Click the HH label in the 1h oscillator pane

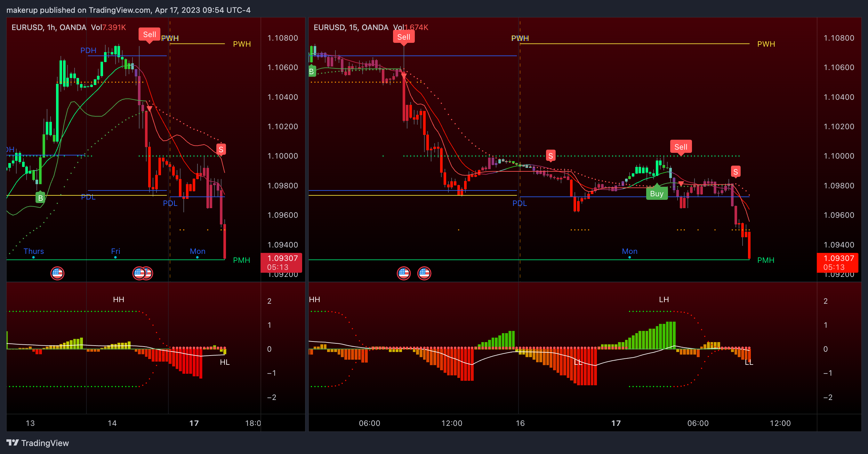(x=119, y=300)
